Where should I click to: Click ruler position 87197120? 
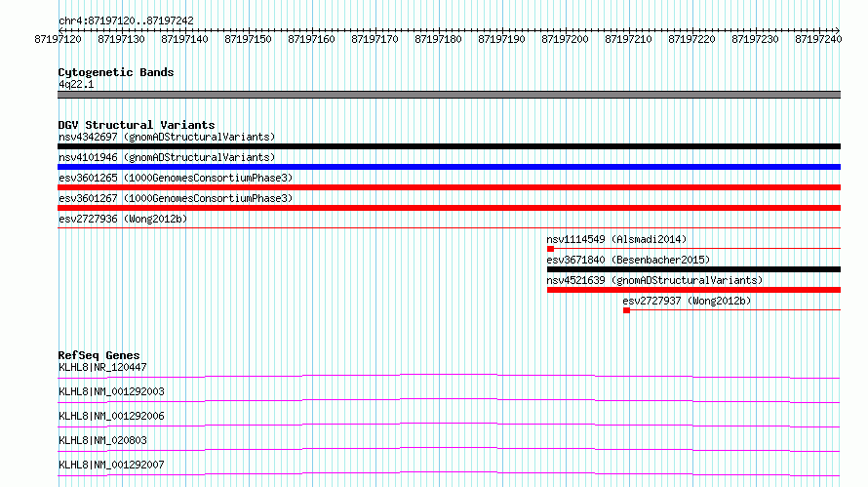coord(59,39)
